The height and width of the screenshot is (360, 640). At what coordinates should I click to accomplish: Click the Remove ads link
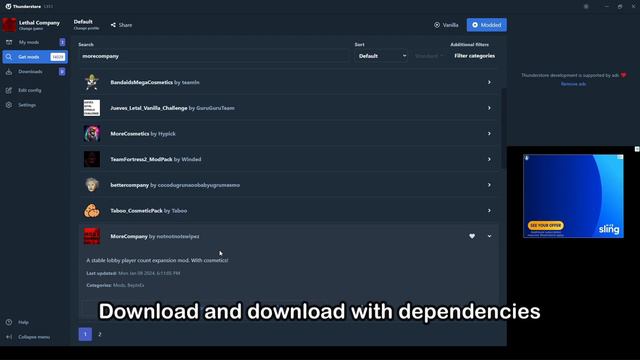coord(573,84)
